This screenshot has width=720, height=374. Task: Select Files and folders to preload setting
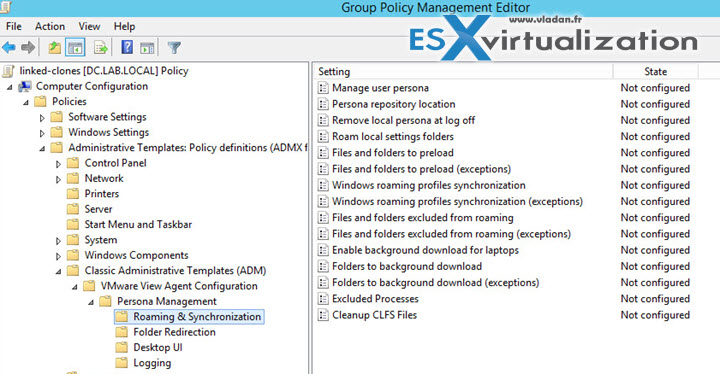[393, 153]
